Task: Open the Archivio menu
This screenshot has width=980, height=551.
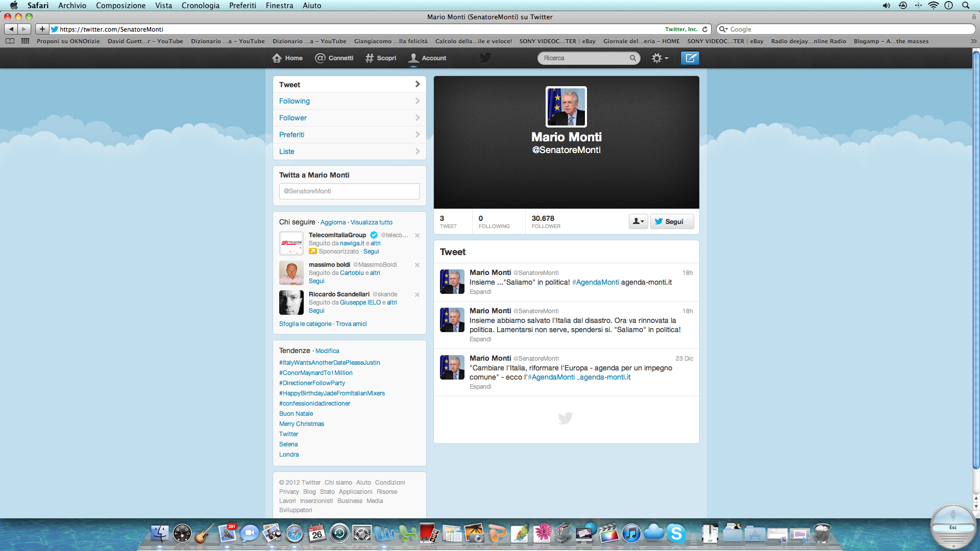Action: pyautogui.click(x=72, y=6)
